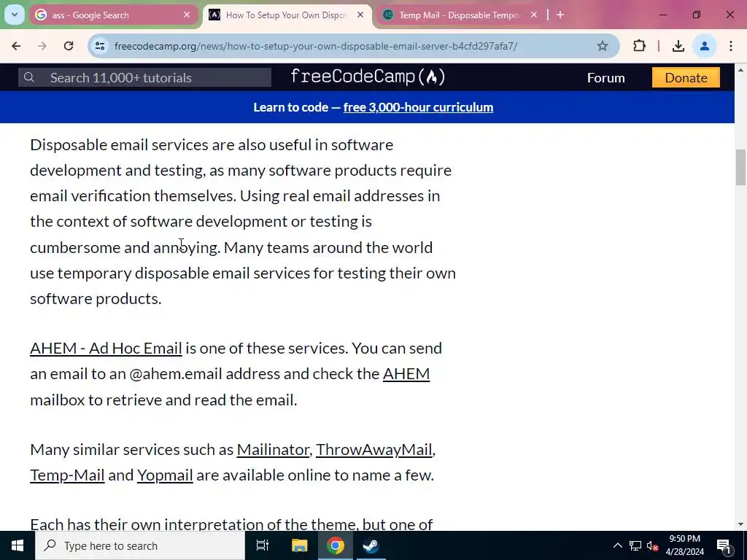Click the Chrome taskbar icon
This screenshot has height=560, width=747.
336,545
